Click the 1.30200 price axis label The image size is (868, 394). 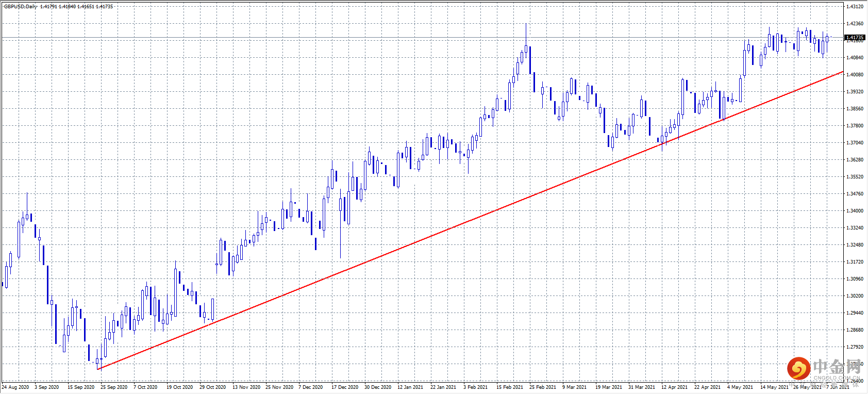(855, 296)
